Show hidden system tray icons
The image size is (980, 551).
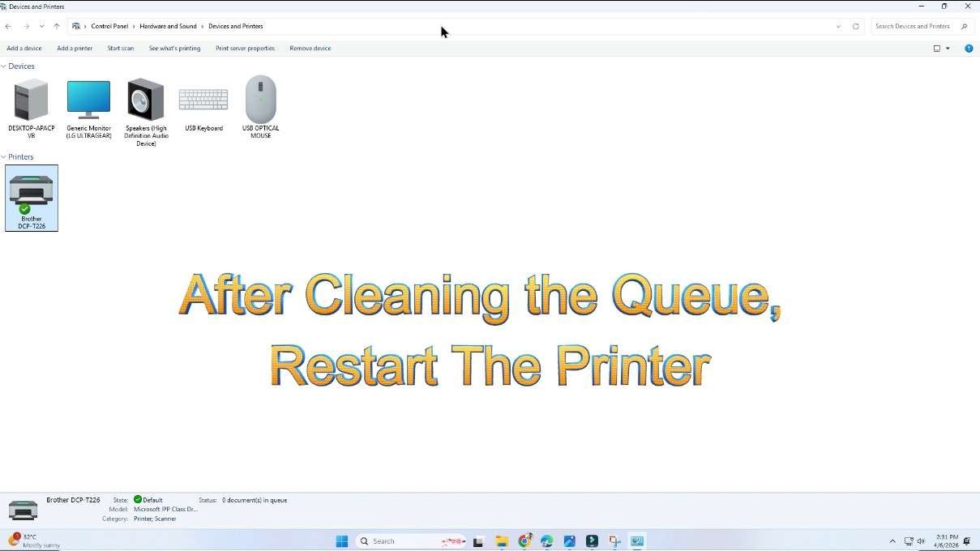click(892, 541)
